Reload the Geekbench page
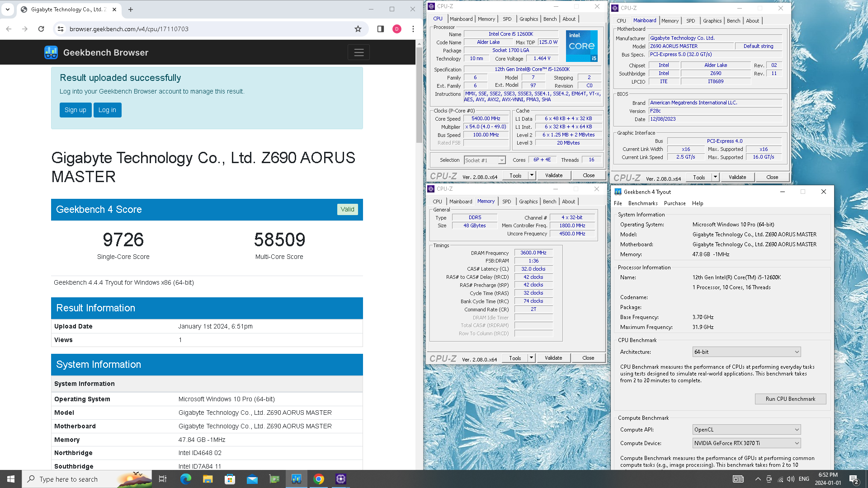This screenshot has height=488, width=868. [41, 29]
